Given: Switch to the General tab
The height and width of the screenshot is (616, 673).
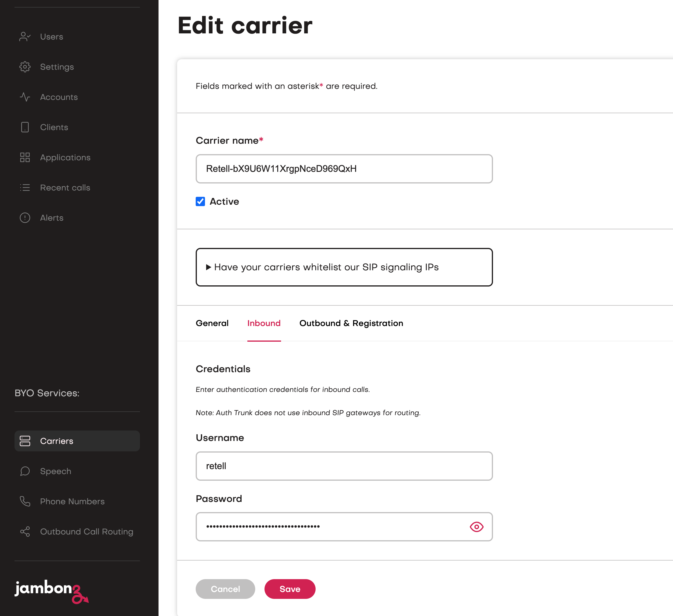Looking at the screenshot, I should click(x=212, y=323).
